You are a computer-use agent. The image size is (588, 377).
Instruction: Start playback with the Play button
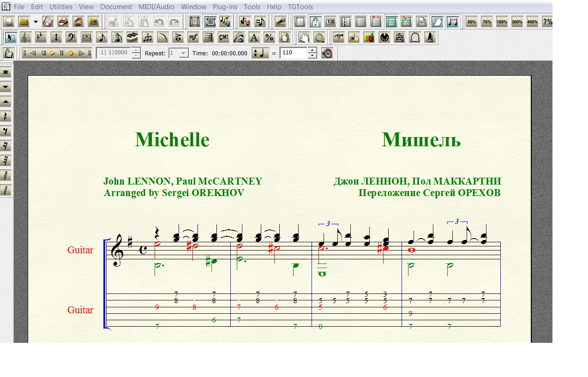pos(53,53)
